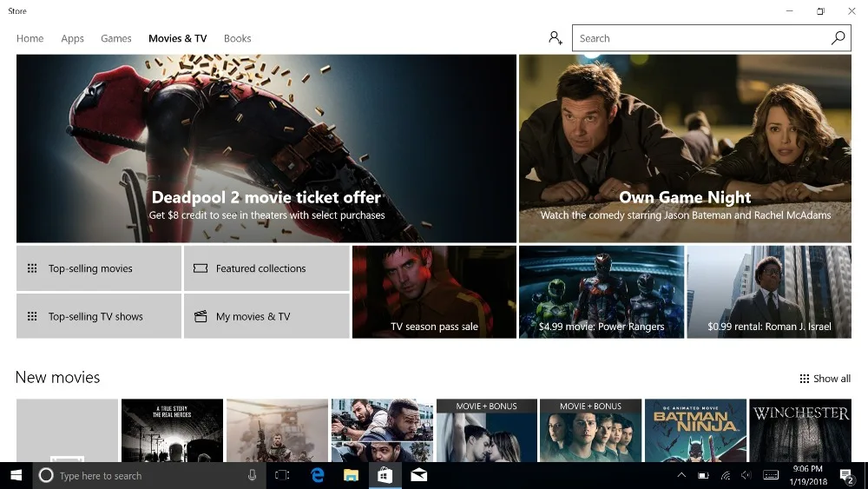Click the volume speaker tray icon
The image size is (868, 489).
(746, 475)
